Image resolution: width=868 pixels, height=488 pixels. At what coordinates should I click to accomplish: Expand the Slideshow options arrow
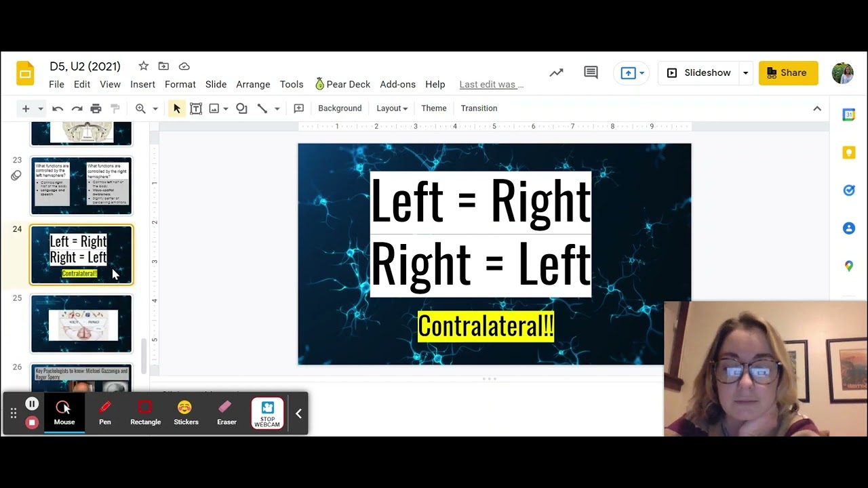click(x=745, y=73)
